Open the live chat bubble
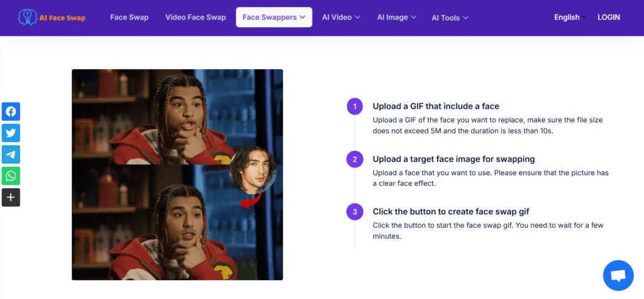Image resolution: width=644 pixels, height=299 pixels. pos(618,275)
